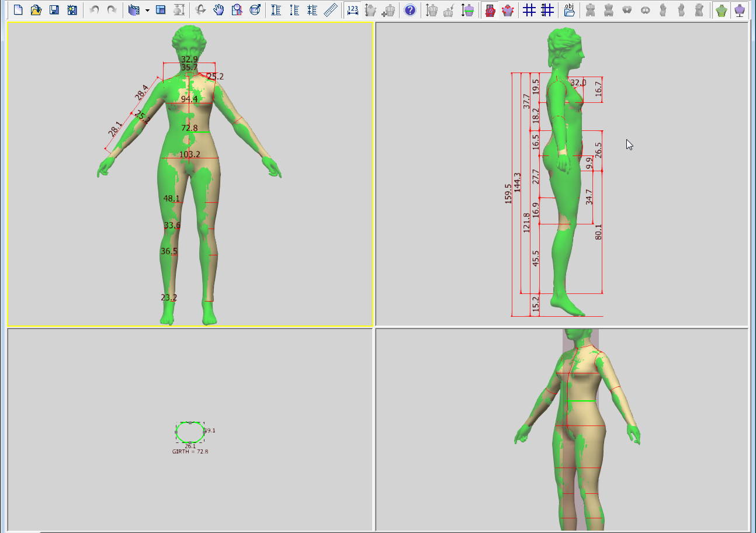Click the four-pane window layout button
Viewport: 756px width, 533px height.
[161, 10]
